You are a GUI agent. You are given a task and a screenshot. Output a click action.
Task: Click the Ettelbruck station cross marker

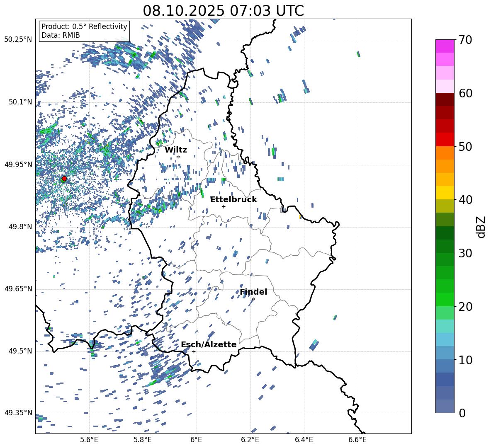pos(224,206)
